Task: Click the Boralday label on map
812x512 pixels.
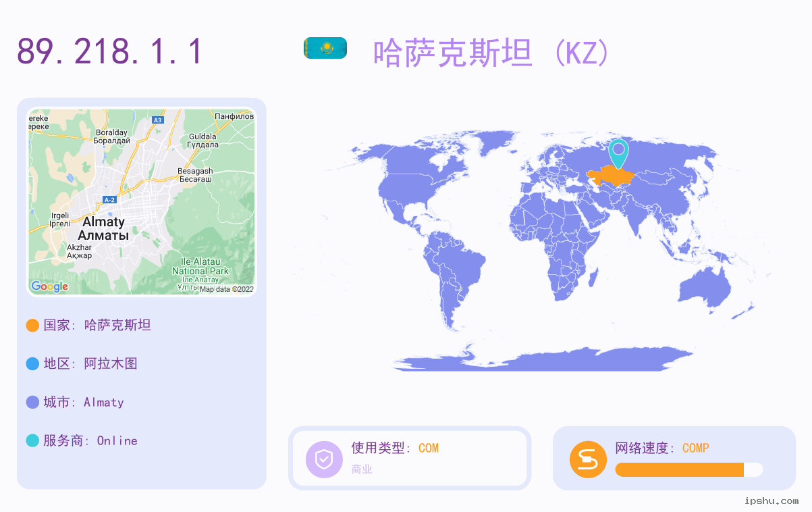Action: (111, 136)
